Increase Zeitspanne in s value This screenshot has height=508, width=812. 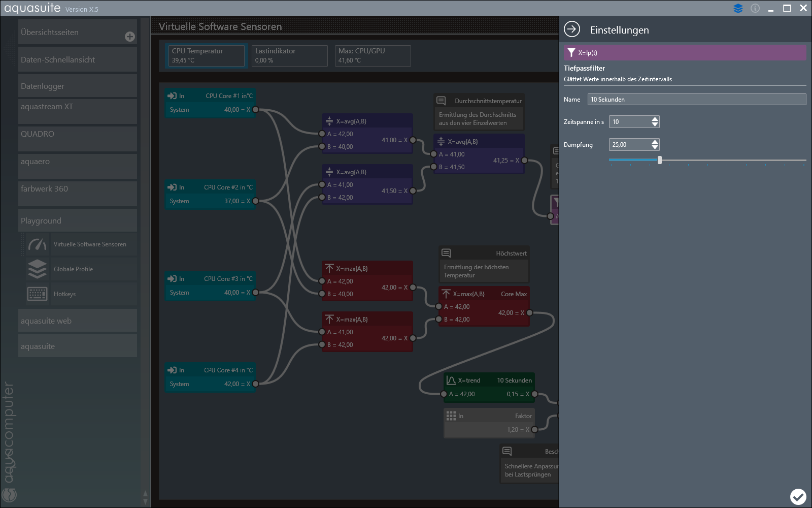click(655, 119)
